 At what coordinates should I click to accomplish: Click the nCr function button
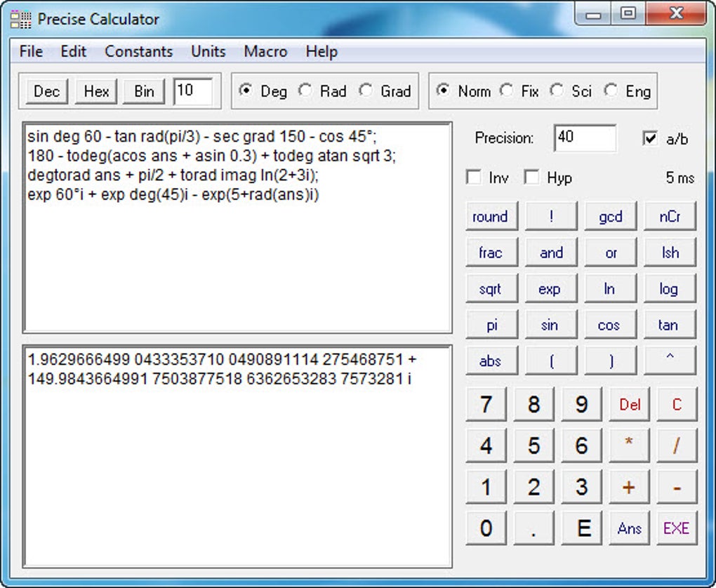click(670, 216)
